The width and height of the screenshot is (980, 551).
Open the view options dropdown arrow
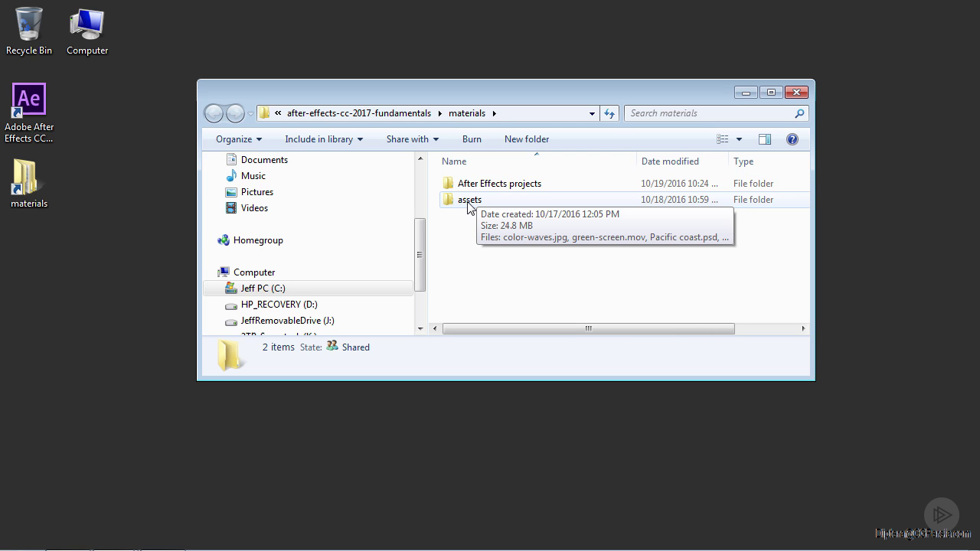click(739, 139)
